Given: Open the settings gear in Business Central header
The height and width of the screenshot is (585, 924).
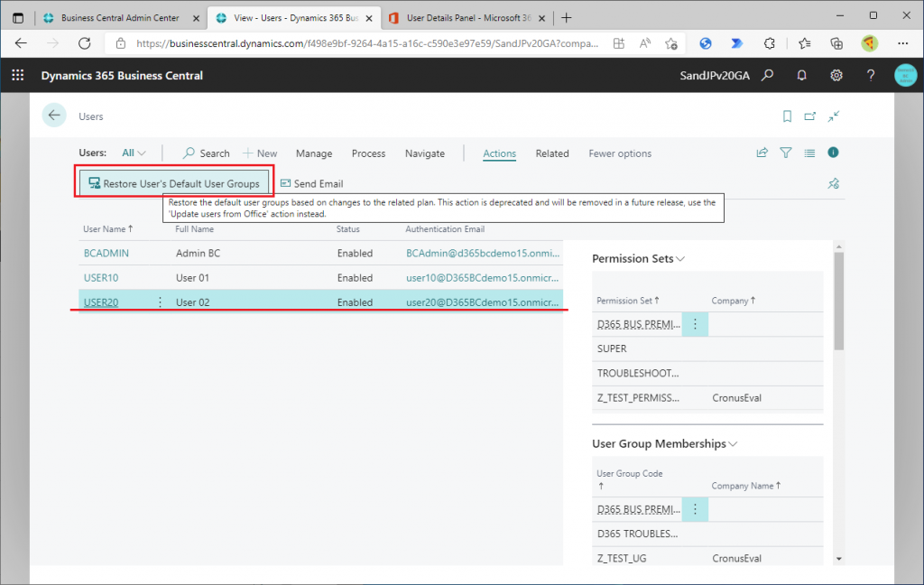Looking at the screenshot, I should 836,76.
